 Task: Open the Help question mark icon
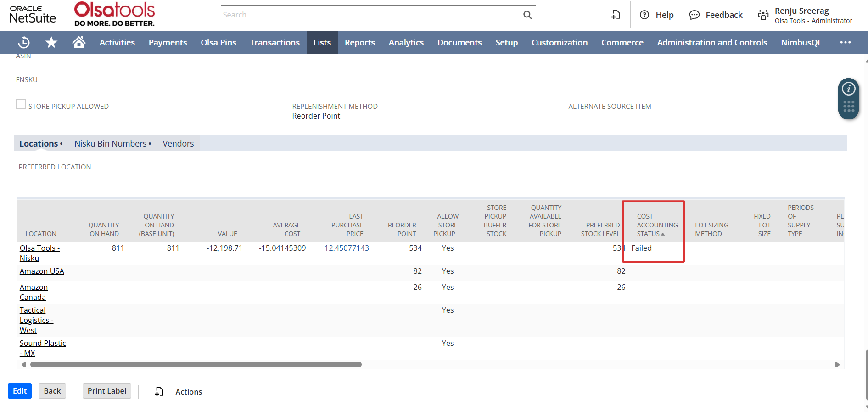coord(644,15)
